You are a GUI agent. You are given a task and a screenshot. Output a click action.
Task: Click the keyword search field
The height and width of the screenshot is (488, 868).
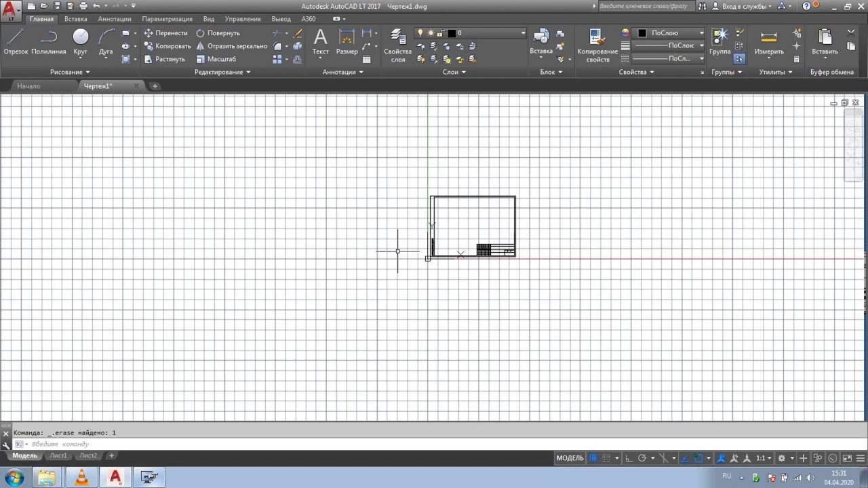[645, 6]
